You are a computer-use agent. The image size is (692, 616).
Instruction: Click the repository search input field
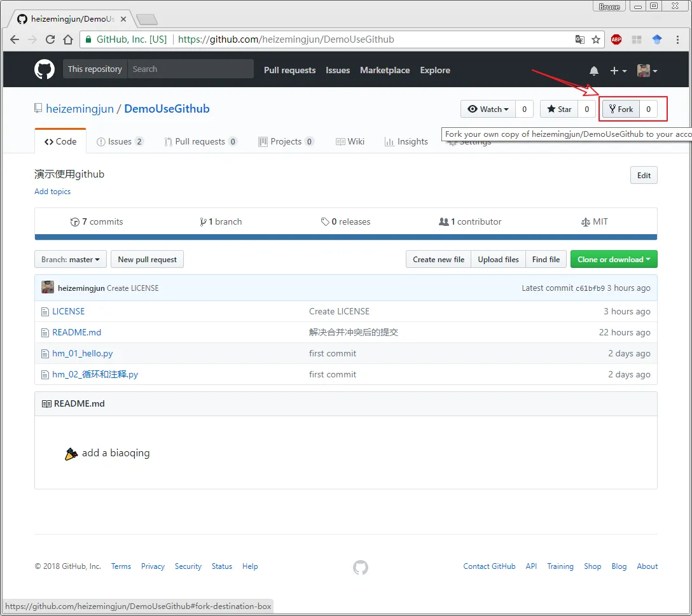coord(190,69)
